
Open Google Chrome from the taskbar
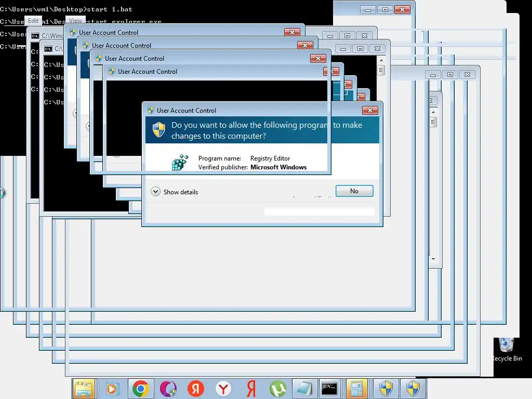coord(140,389)
